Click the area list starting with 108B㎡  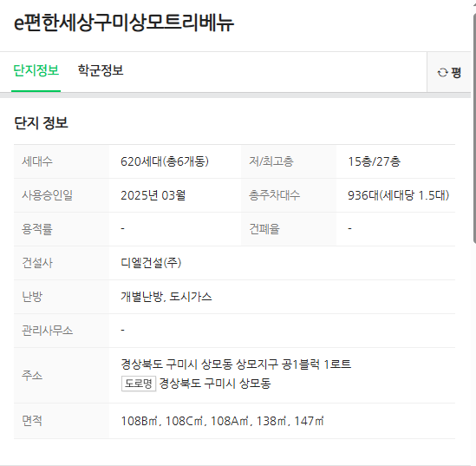click(222, 421)
